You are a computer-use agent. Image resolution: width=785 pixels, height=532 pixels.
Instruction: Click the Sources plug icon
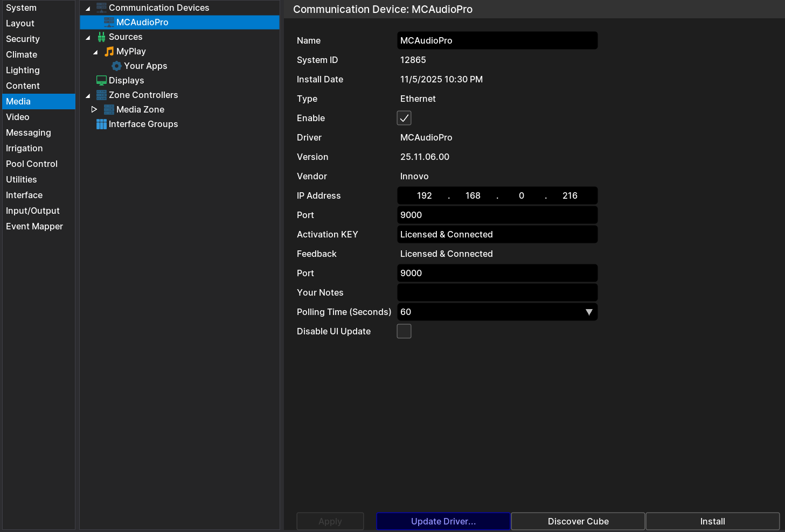point(101,37)
